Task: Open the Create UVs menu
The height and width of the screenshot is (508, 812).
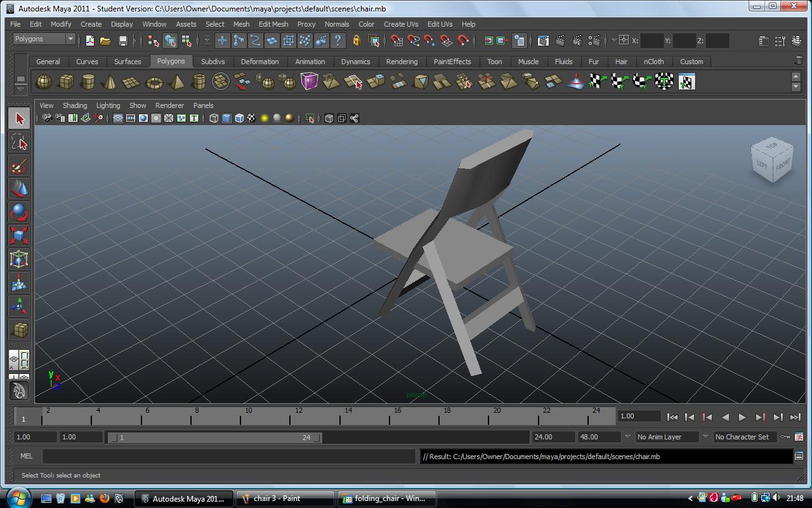Action: click(401, 24)
